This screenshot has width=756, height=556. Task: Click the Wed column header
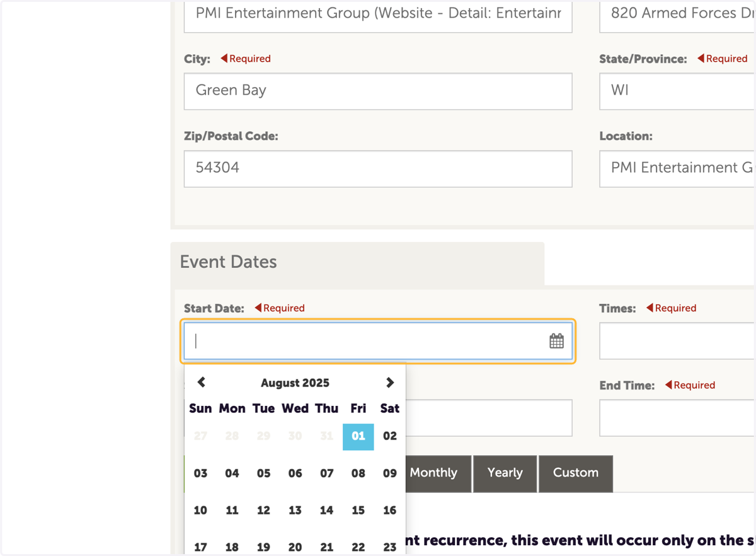point(295,408)
